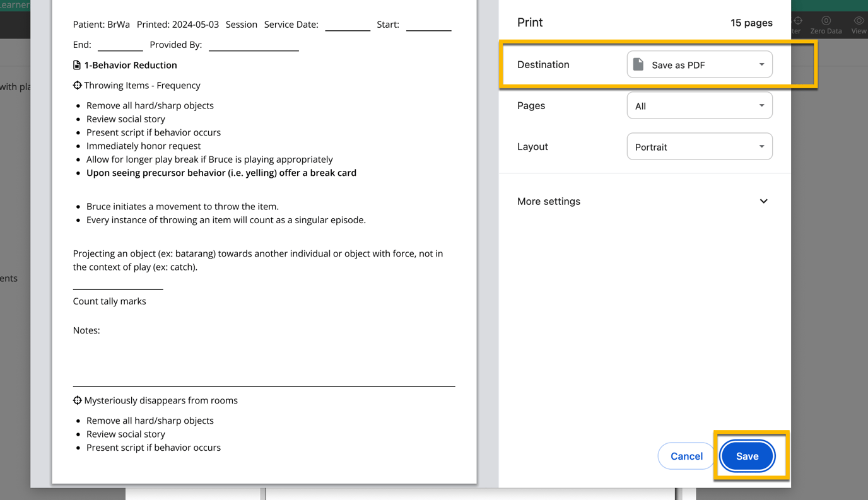Click the target icon next to Throwing Items - Frequency
868x500 pixels.
[x=77, y=85]
